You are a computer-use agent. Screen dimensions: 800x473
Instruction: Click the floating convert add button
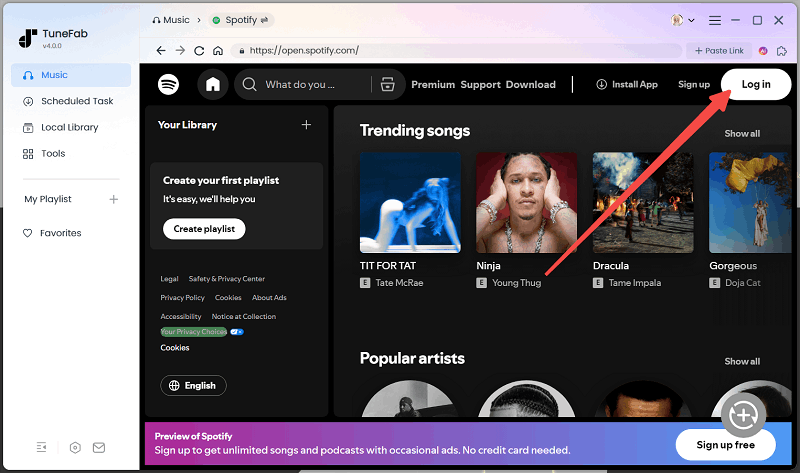pos(742,413)
